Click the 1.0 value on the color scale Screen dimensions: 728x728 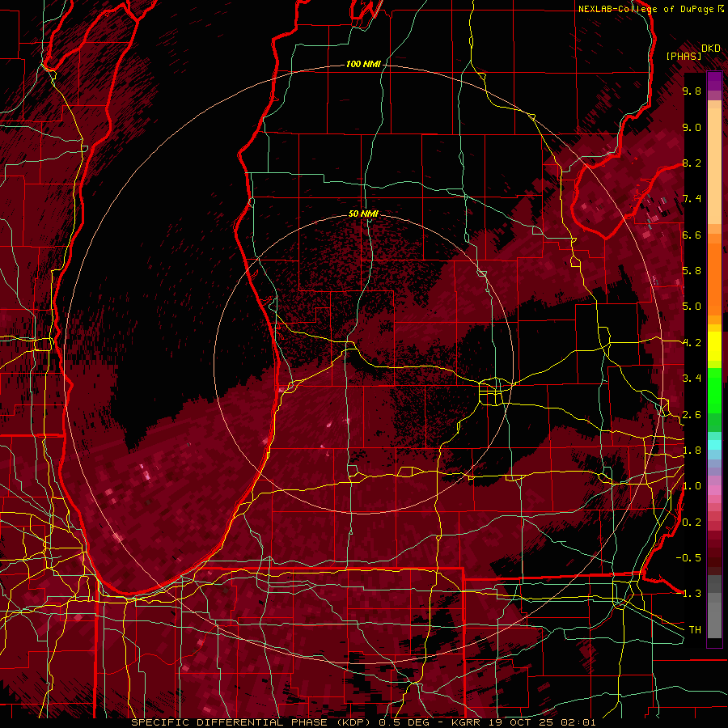692,486
